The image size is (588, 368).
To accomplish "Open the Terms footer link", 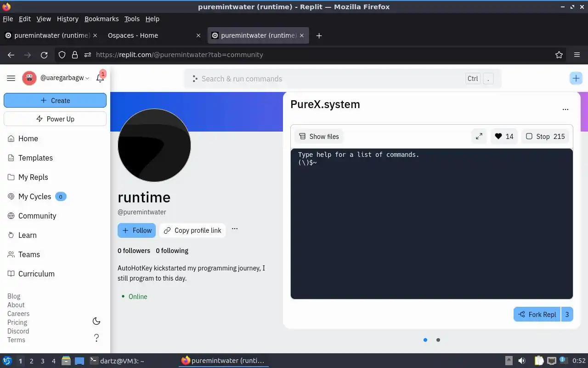I will point(16,340).
